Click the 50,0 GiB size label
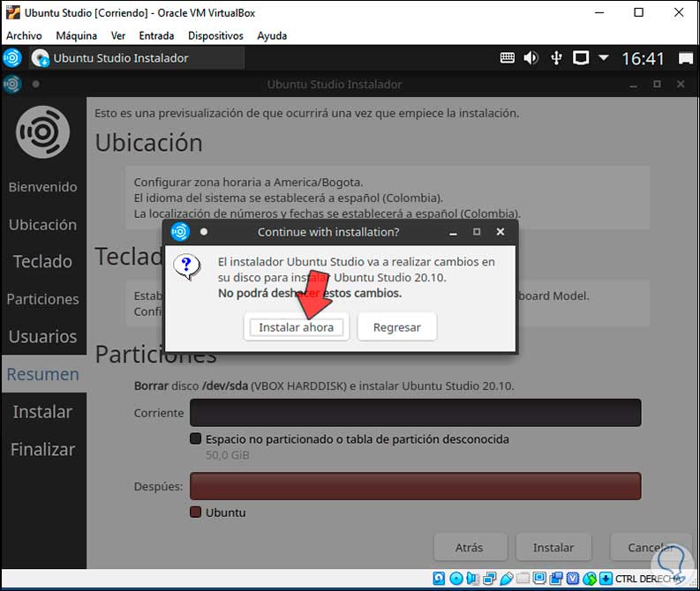 (227, 455)
